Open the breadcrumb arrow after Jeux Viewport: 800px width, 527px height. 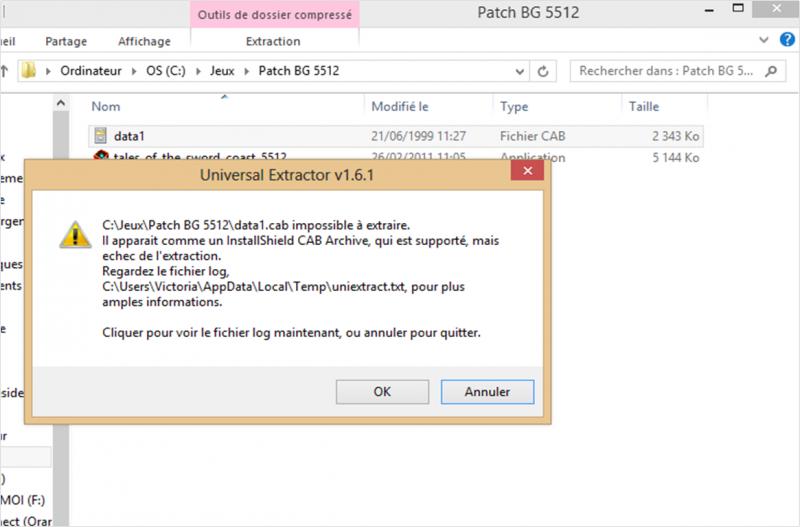coord(246,71)
